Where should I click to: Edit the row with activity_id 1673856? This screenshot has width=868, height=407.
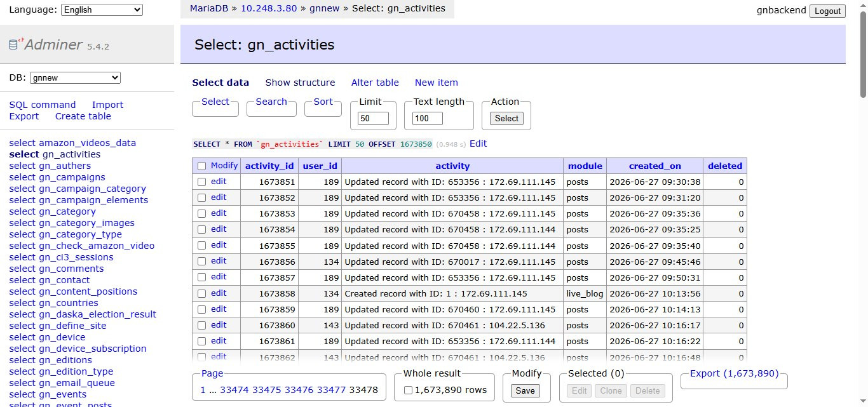[219, 261]
